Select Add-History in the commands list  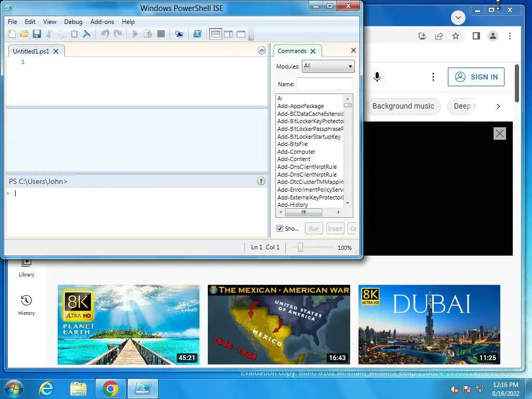292,205
